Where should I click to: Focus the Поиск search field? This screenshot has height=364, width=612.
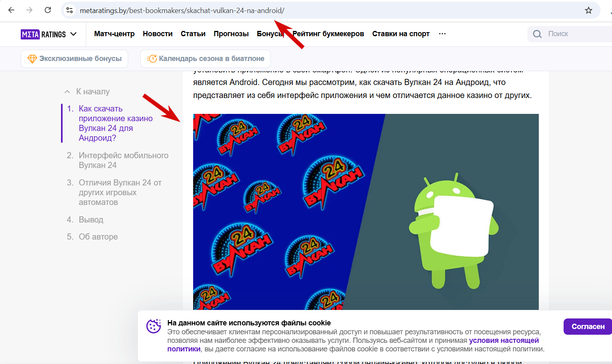(570, 34)
